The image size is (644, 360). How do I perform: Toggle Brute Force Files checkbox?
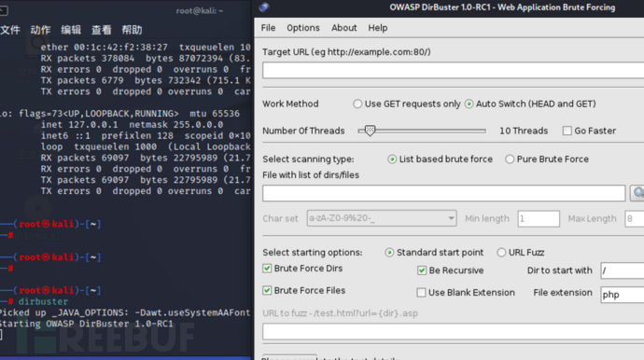(x=267, y=291)
